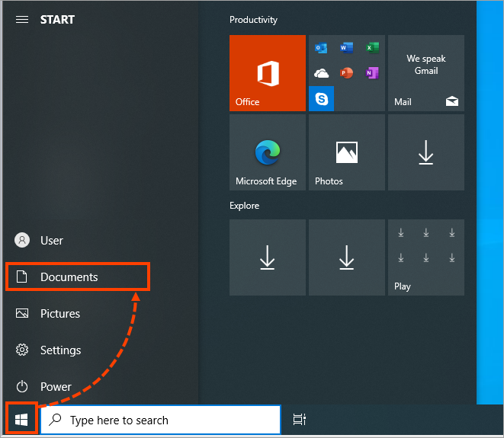Image resolution: width=504 pixels, height=438 pixels.
Task: Click the Productivity group heading
Action: (253, 20)
